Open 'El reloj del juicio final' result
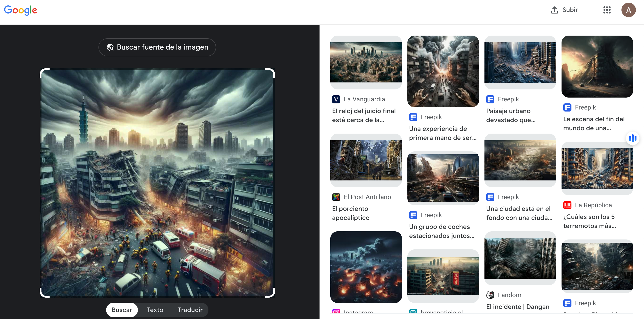Viewport: 644px width, 319px height. tap(364, 116)
